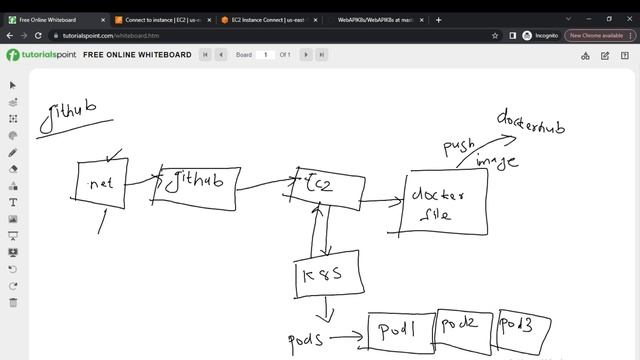Go to the previous board

tap(221, 55)
